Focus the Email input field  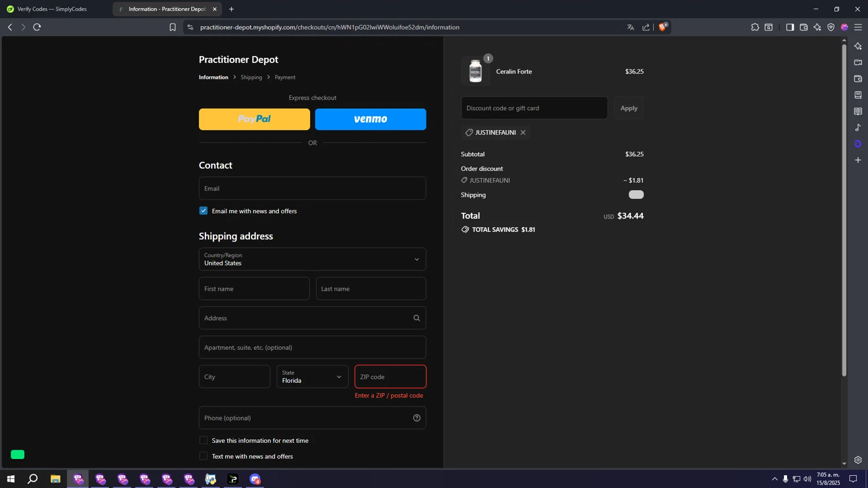(312, 188)
